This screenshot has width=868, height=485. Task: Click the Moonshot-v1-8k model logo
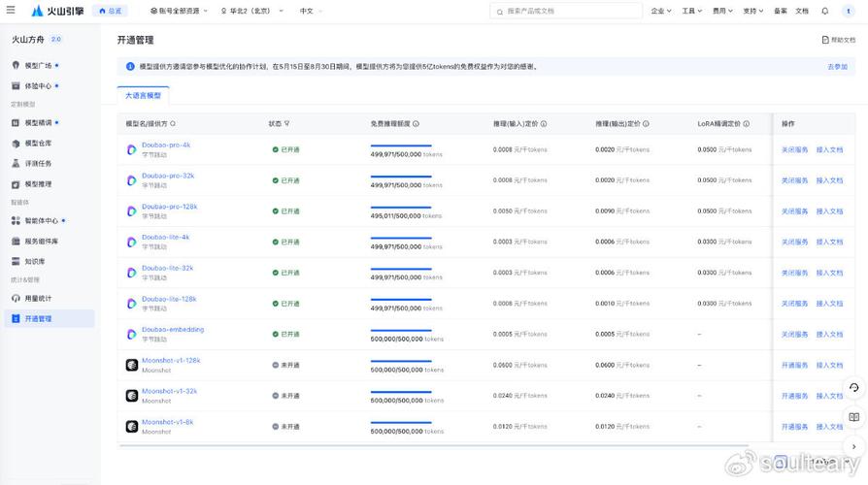132,427
